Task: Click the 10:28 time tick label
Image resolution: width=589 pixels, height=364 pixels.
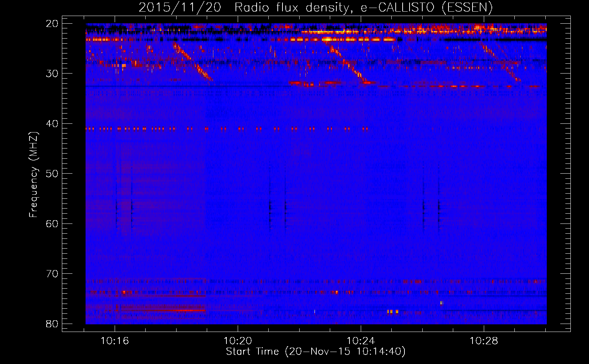Action: [x=484, y=341]
